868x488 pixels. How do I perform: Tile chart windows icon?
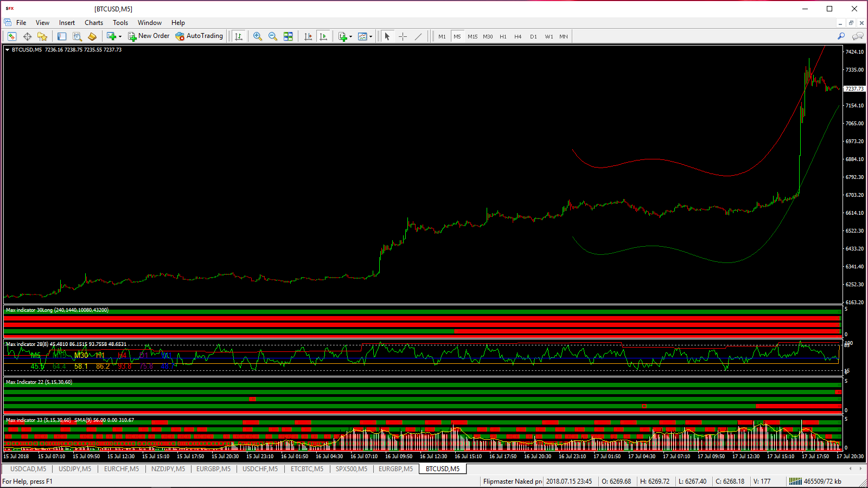click(288, 36)
